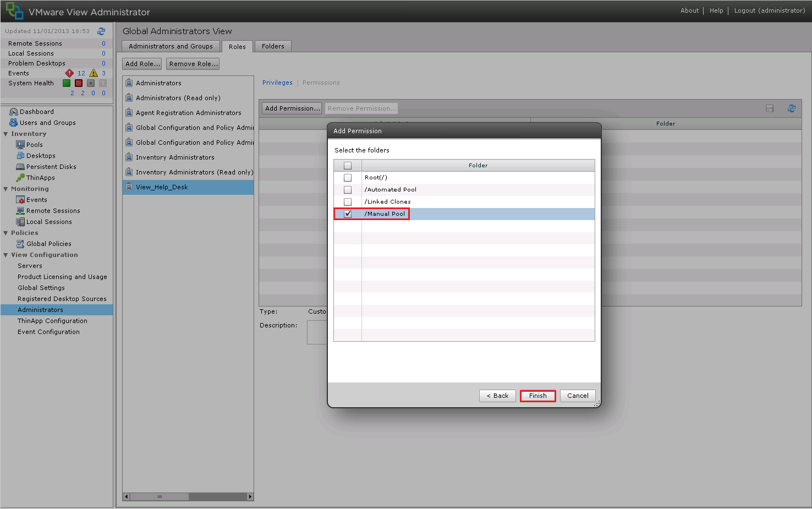Collapse the View Configuration section
This screenshot has height=509, width=812.
[6, 255]
